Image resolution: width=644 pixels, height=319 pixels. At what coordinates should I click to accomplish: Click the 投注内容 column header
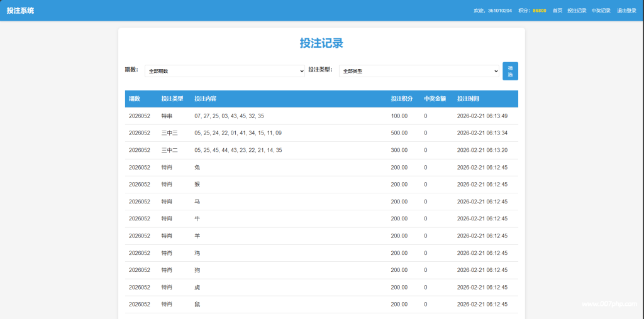tap(206, 99)
